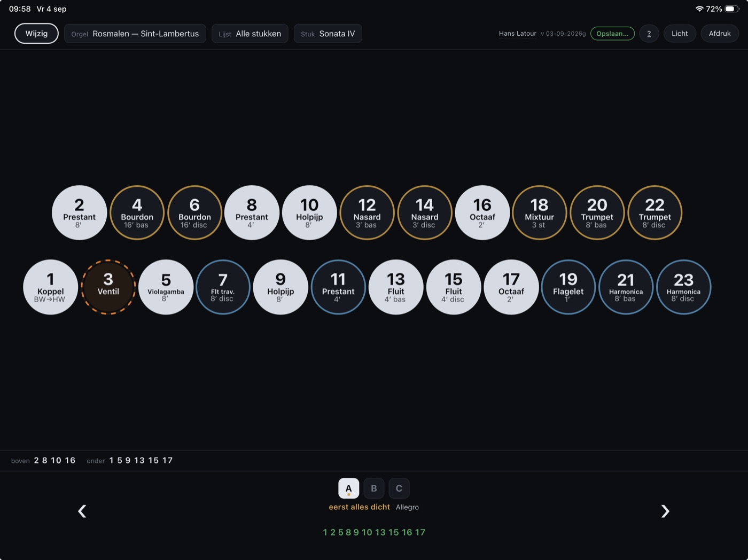Select the Trumpet 8′ disc stop 22
The image size is (748, 560).
click(x=654, y=212)
